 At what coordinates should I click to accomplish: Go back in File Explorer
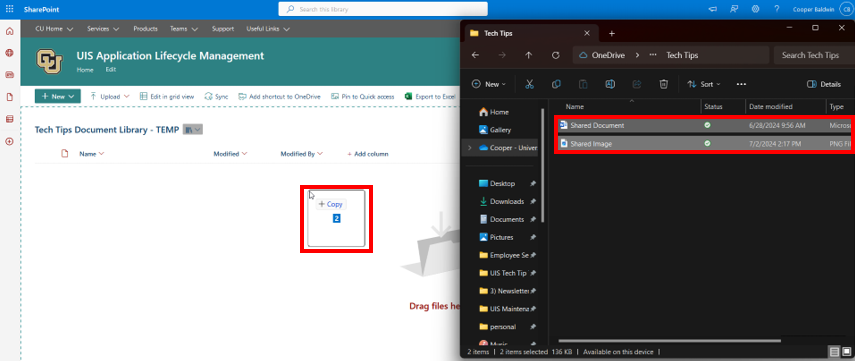coord(475,55)
